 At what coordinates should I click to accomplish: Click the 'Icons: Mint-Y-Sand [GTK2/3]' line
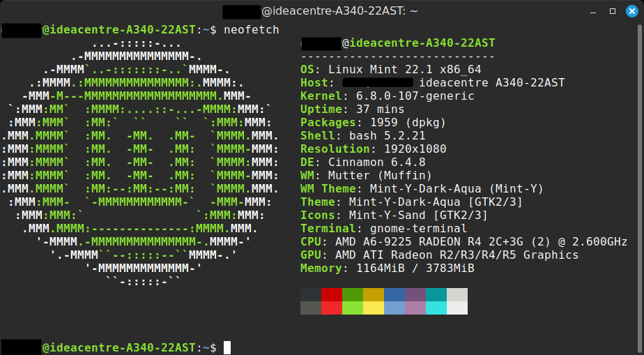pyautogui.click(x=394, y=216)
